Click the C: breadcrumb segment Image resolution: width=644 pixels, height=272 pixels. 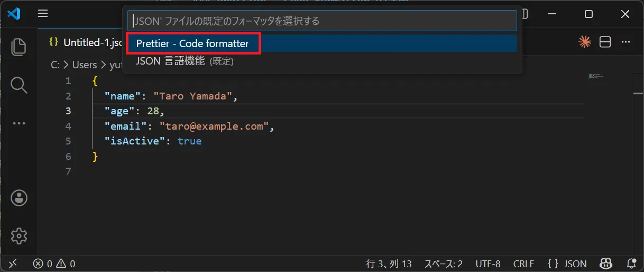(x=55, y=65)
